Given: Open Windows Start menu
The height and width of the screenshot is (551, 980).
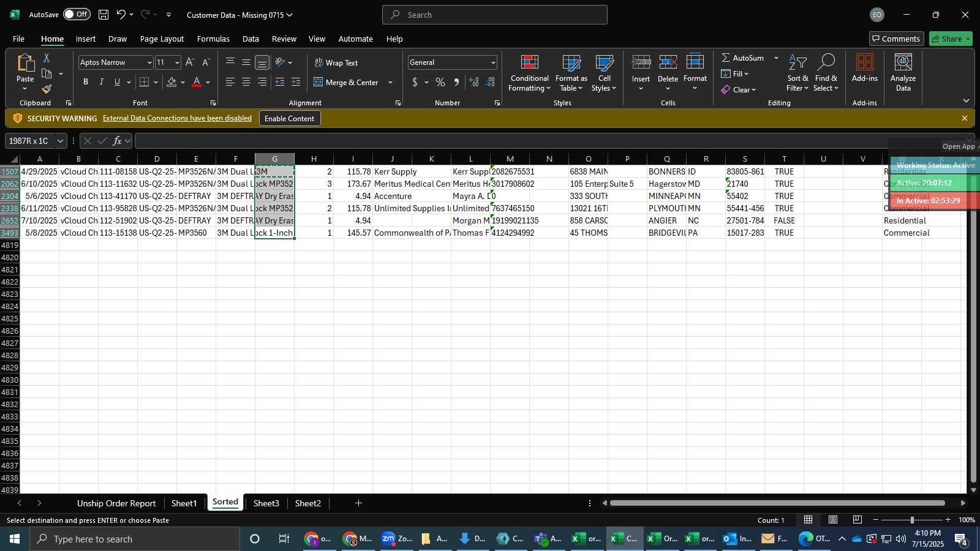Looking at the screenshot, I should [x=15, y=539].
